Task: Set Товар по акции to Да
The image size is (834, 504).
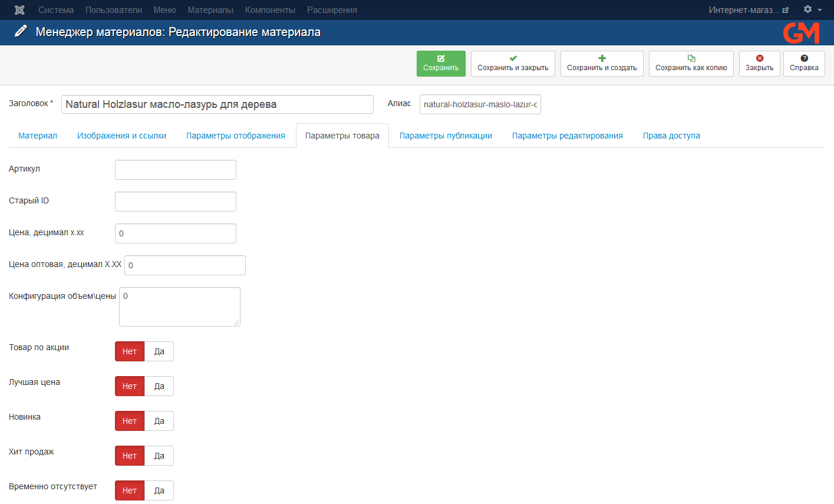Action: point(159,351)
